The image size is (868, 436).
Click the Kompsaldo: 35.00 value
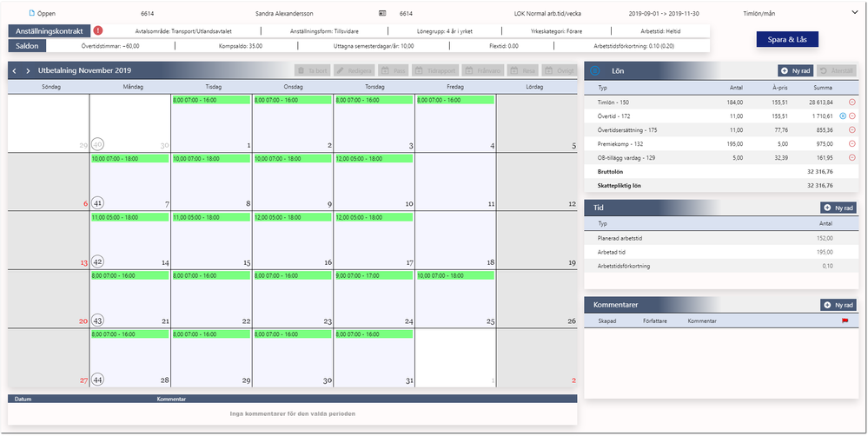241,46
